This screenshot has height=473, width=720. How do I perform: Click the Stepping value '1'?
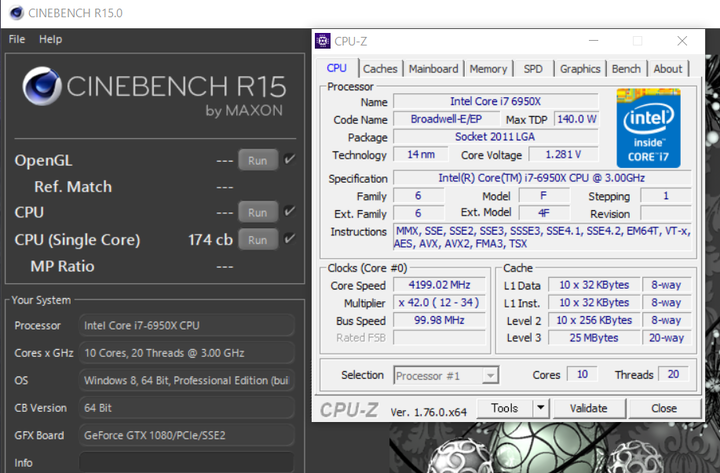pos(666,196)
